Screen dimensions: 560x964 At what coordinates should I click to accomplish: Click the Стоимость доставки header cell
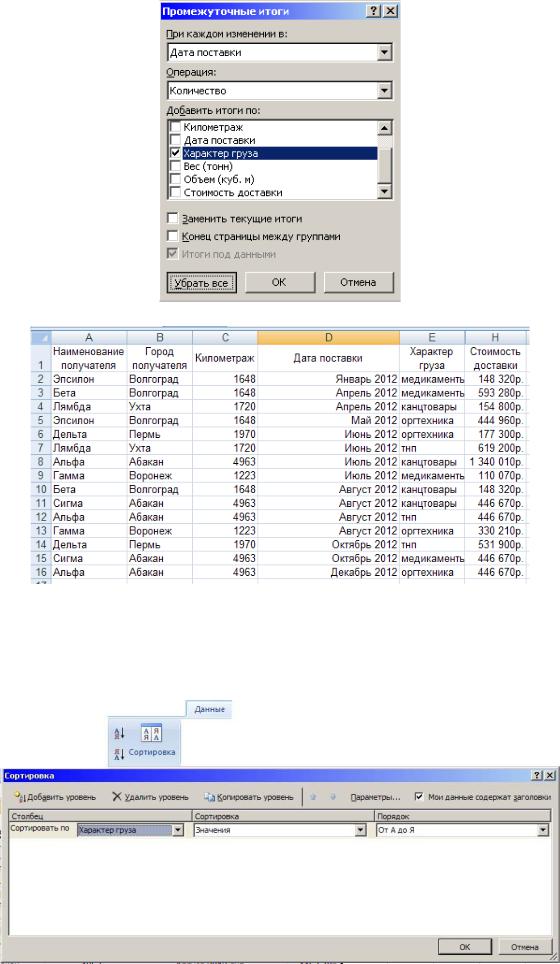click(x=495, y=358)
